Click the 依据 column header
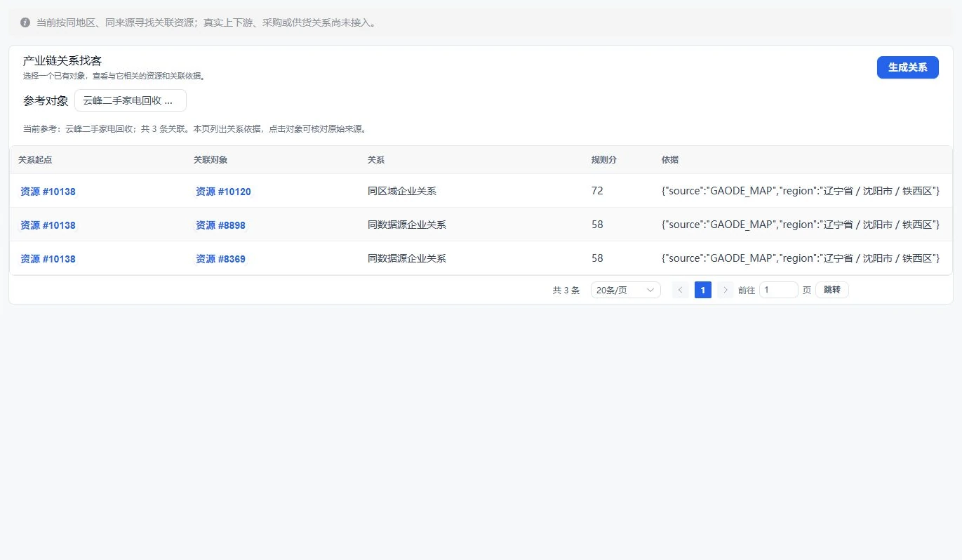The image size is (962, 560). 670,160
